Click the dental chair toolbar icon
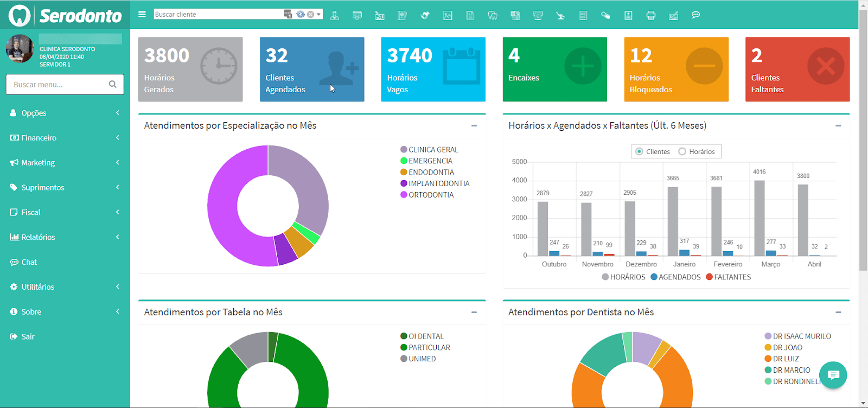This screenshot has width=868, height=408. click(x=560, y=15)
